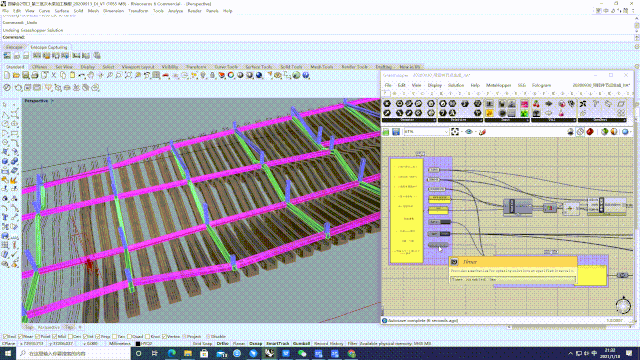Click upper Grasshopper number slider
This screenshot has width=640, height=360.
click(x=440, y=222)
